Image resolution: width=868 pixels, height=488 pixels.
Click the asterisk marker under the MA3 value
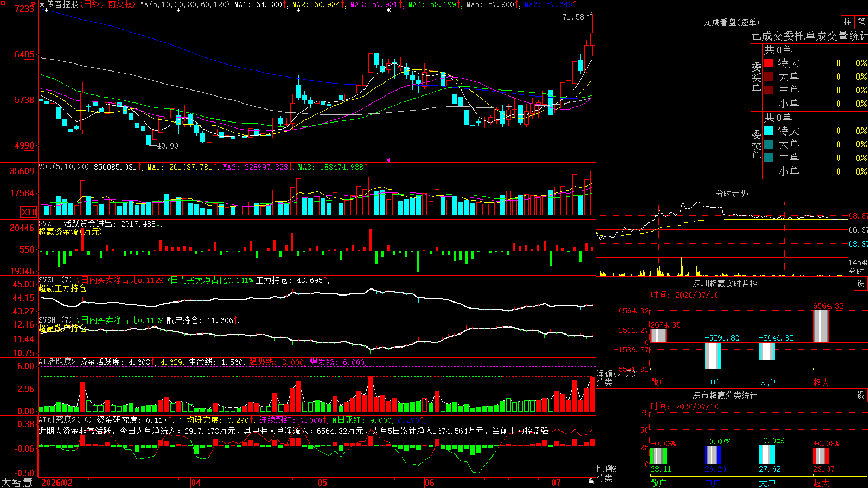click(x=388, y=10)
